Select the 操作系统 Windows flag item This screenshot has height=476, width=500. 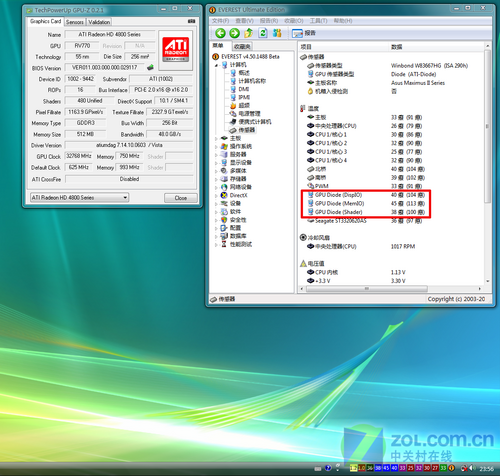point(236,146)
